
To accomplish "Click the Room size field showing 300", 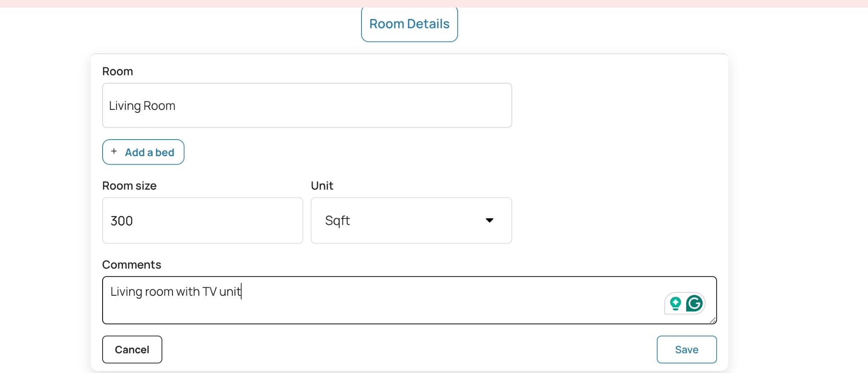I will 202,220.
